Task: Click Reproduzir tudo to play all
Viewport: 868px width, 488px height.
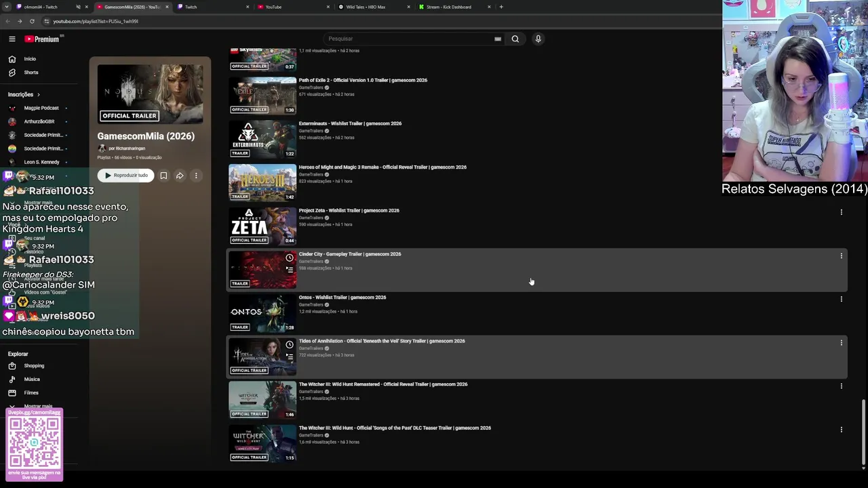Action: 126,176
